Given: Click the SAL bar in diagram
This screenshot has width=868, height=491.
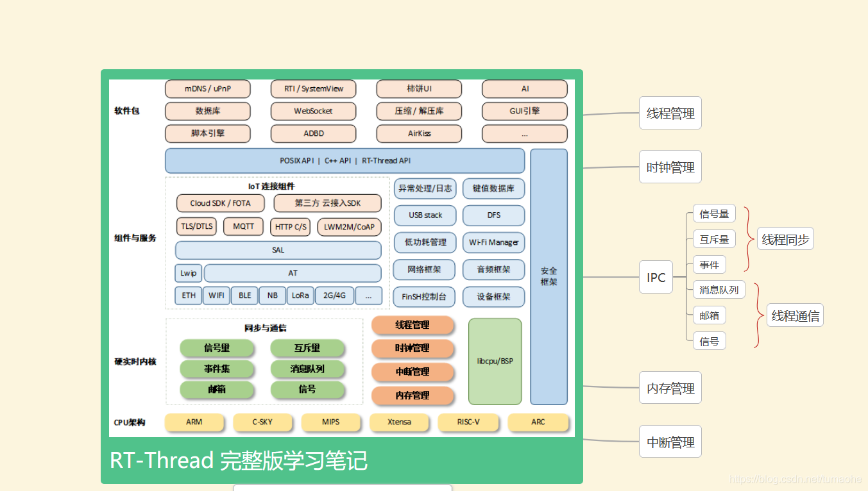Looking at the screenshot, I should point(278,250).
